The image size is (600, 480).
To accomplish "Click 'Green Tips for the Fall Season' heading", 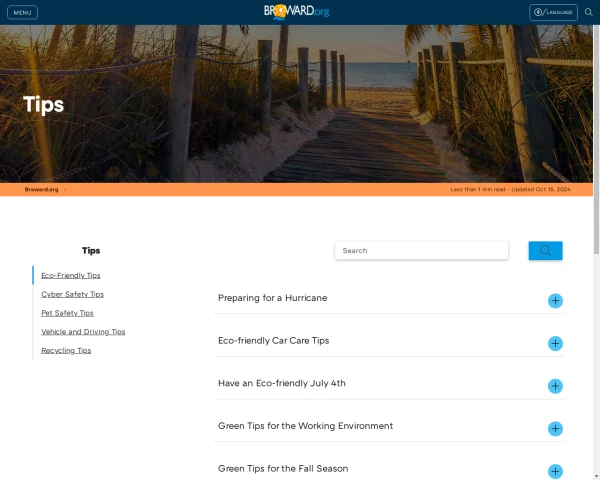I will click(283, 469).
